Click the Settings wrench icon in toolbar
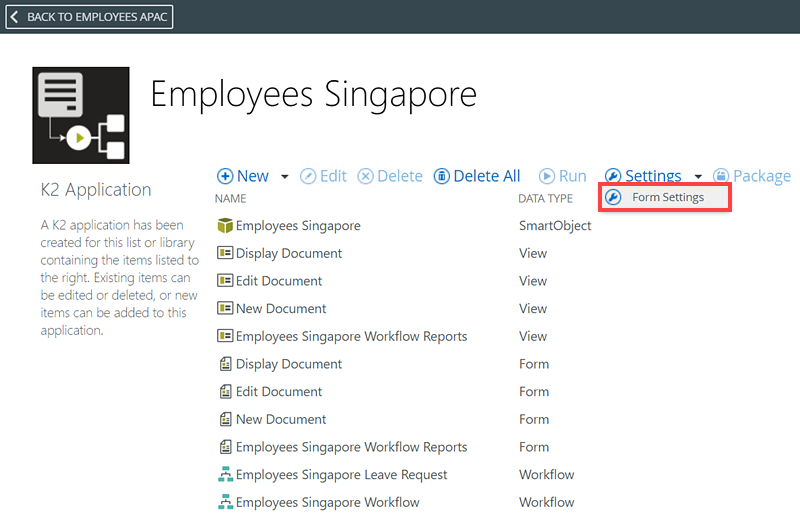This screenshot has height=521, width=800. click(x=613, y=176)
